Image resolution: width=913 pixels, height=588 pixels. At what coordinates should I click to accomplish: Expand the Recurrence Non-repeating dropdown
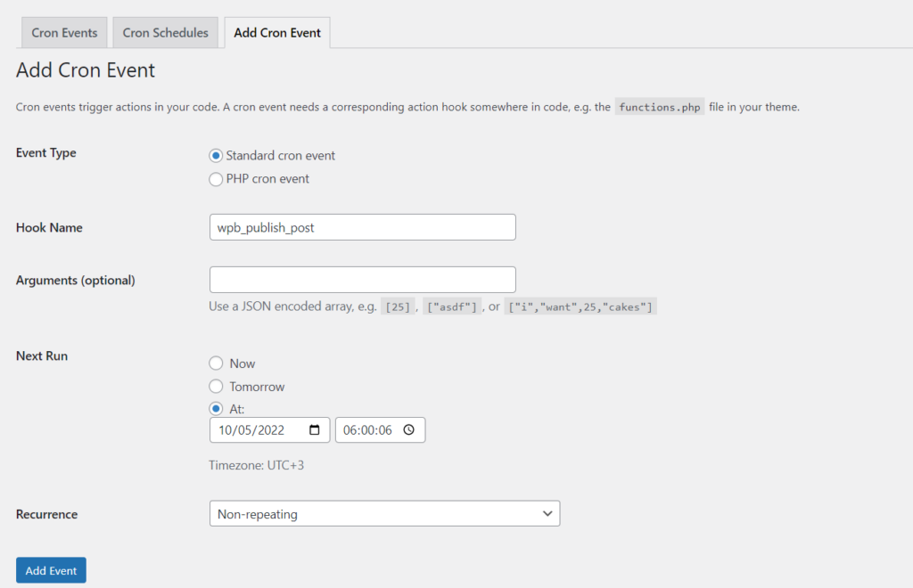pyautogui.click(x=385, y=513)
